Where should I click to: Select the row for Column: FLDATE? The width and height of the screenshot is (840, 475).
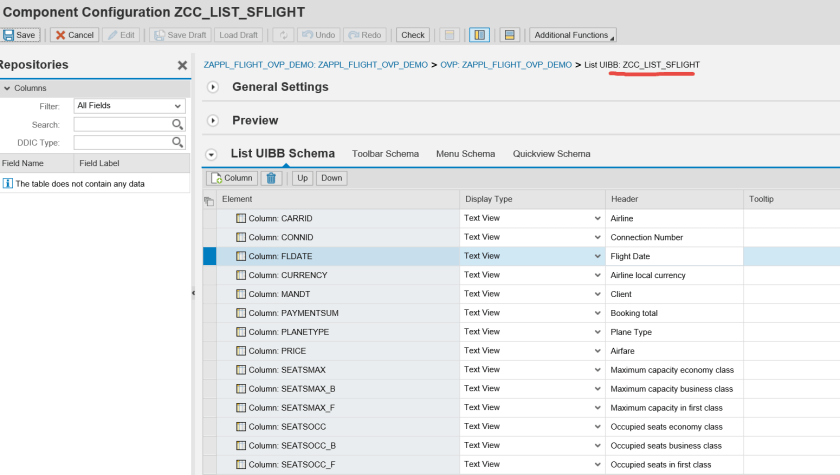click(x=210, y=256)
